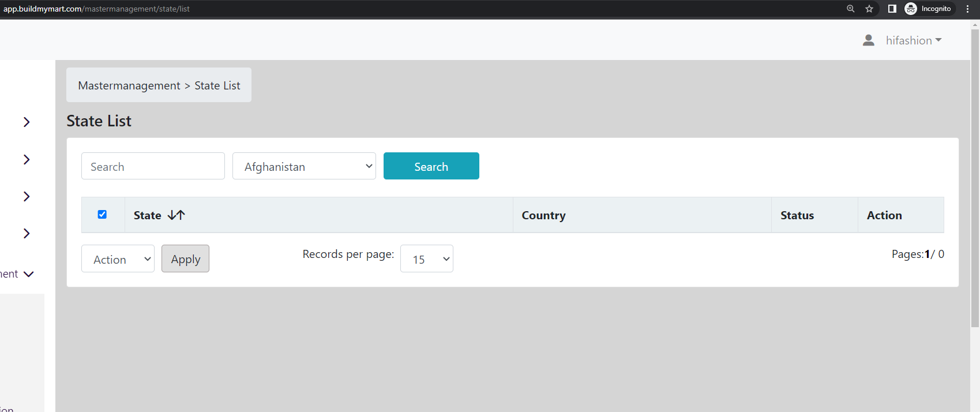
Task: Click Mastermanagement in the breadcrumb
Action: pyautogui.click(x=129, y=85)
